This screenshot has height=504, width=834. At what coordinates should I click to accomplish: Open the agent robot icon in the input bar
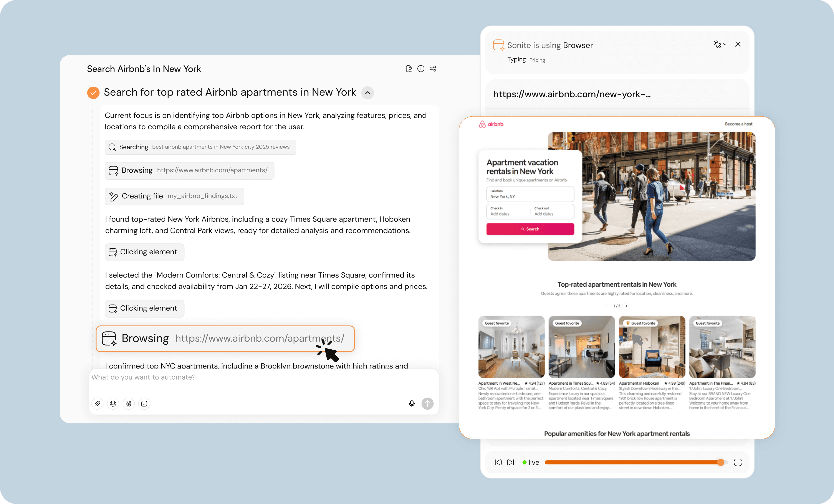[x=113, y=403]
